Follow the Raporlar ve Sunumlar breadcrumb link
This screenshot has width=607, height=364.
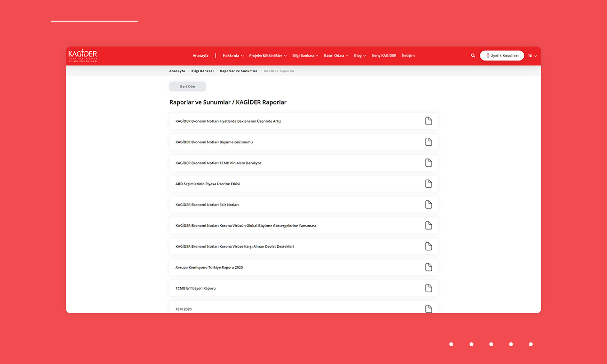tap(239, 71)
